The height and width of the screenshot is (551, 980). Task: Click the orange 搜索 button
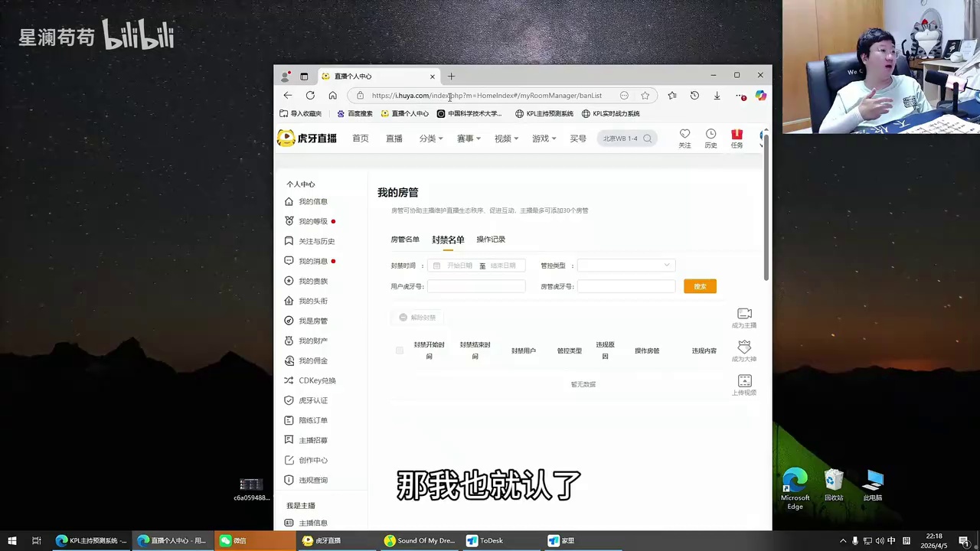tap(700, 286)
